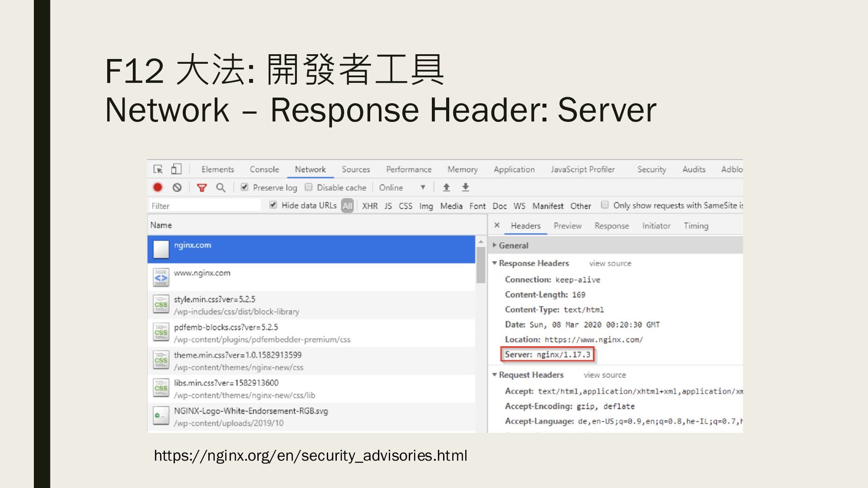Filter requests by JS
The height and width of the screenshot is (488, 868).
[x=388, y=206]
